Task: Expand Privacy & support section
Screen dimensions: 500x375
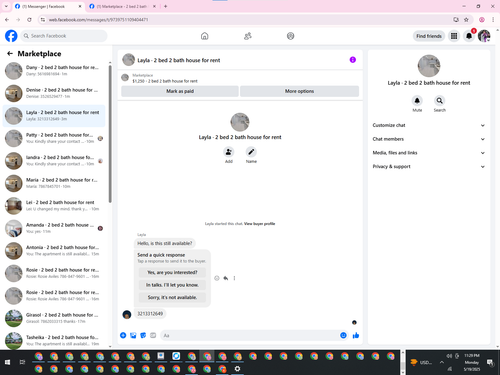Action: coord(429,166)
